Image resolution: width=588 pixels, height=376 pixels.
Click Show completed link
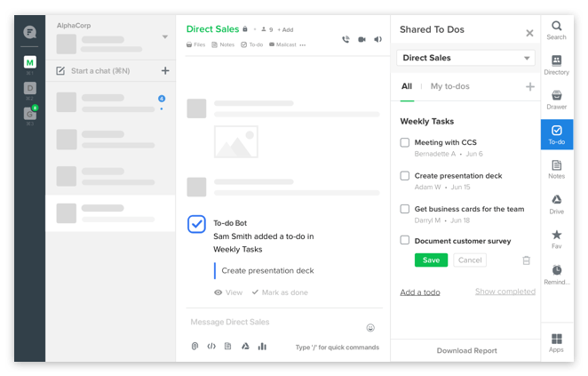coord(505,292)
